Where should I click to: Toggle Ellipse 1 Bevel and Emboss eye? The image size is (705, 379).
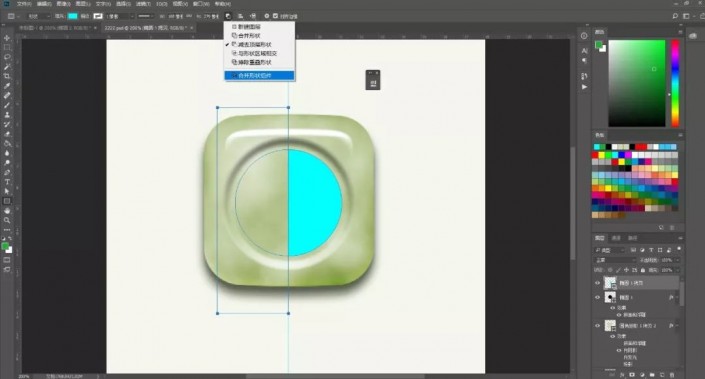(619, 315)
